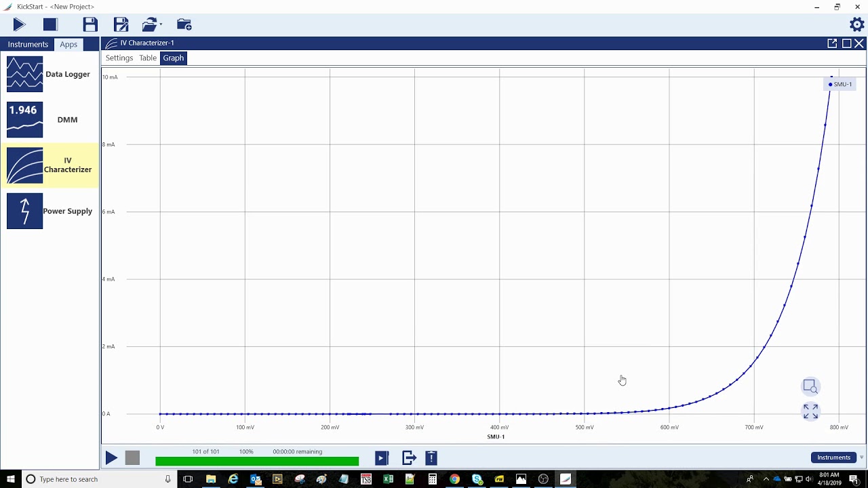Expand the open-project dropdown arrow

[x=161, y=25]
